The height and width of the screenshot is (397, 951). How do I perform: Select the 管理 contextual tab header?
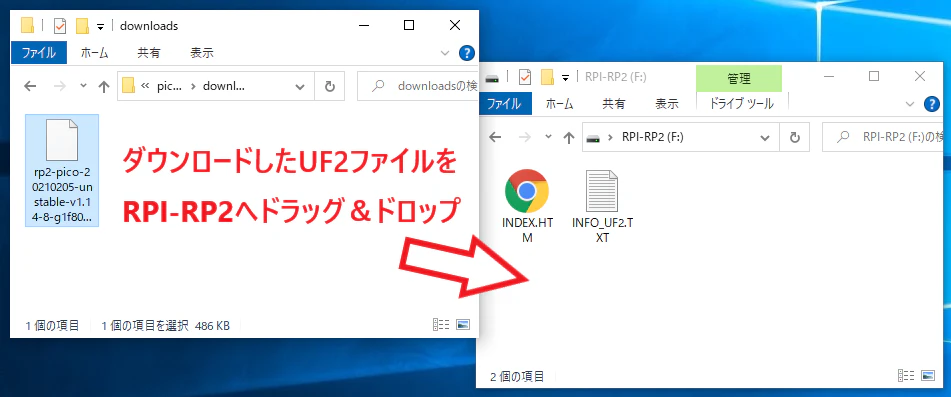(739, 78)
